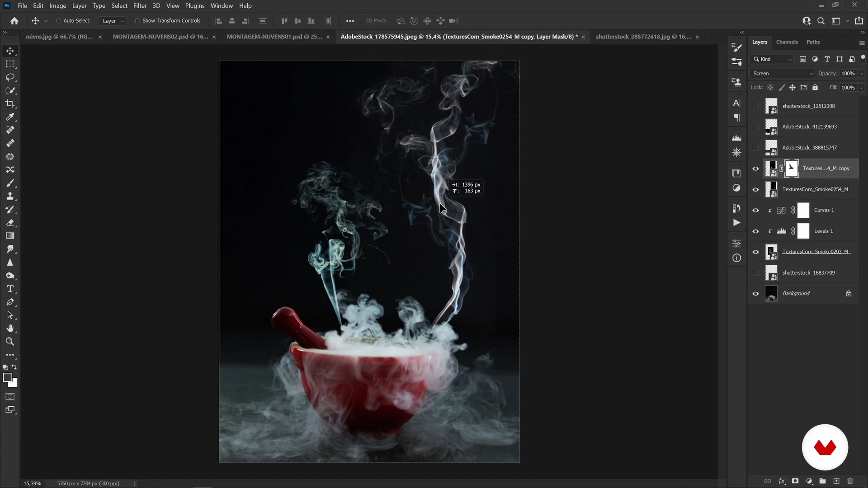Enable Show Transform Controls checkbox
This screenshot has height=488, width=868.
point(138,21)
